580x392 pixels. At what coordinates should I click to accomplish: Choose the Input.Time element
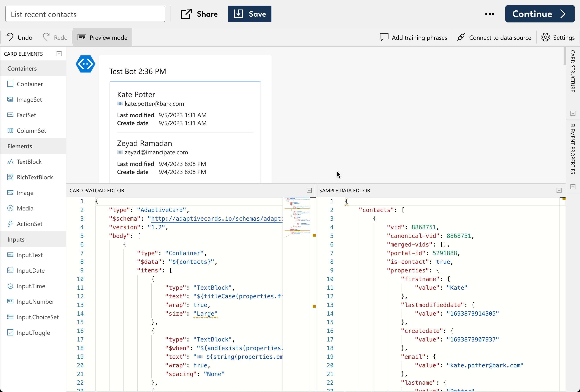(33, 286)
